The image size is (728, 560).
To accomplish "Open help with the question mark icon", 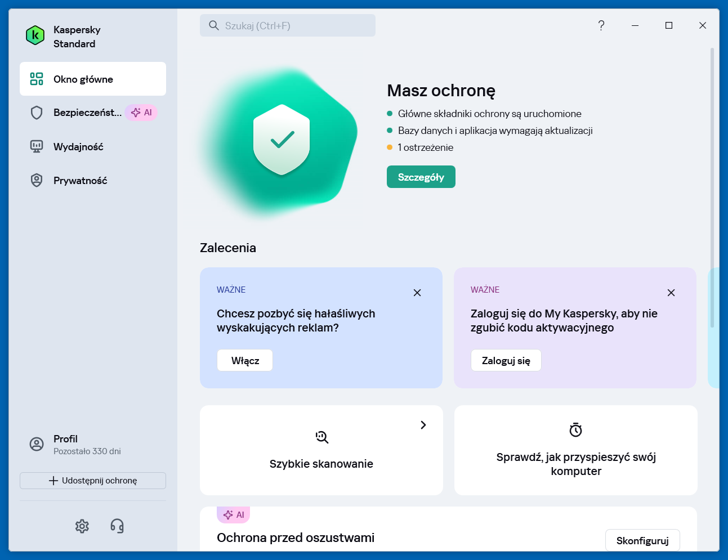I will 601,25.
